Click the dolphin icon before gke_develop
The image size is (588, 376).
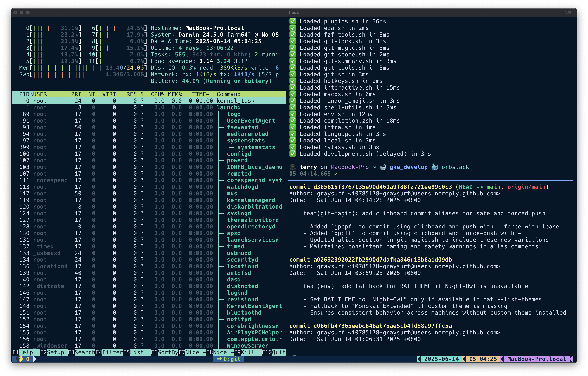[x=383, y=167]
